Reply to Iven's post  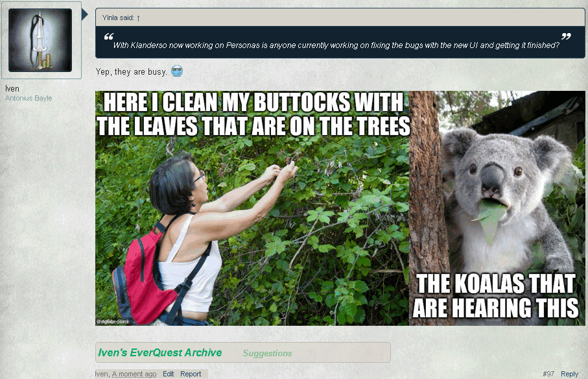pos(569,374)
